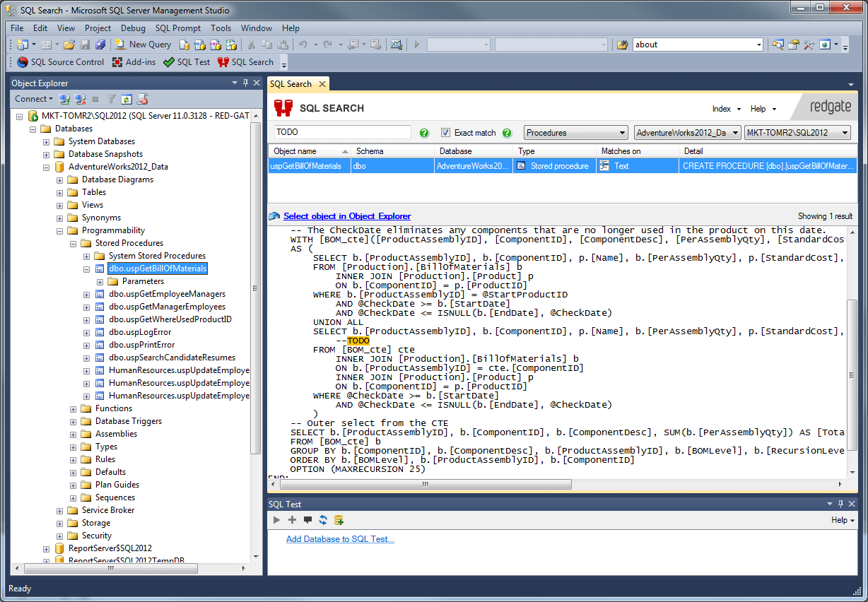Viewport: 868px width, 602px height.
Task: Click the code pane horizontal scrollbar thumb
Action: [426, 485]
